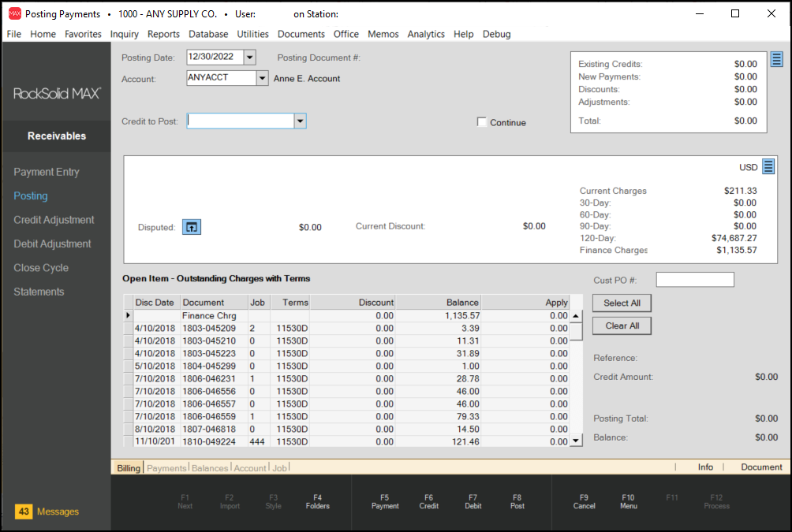Open the Account dropdown arrow
This screenshot has height=532, width=792.
point(262,78)
